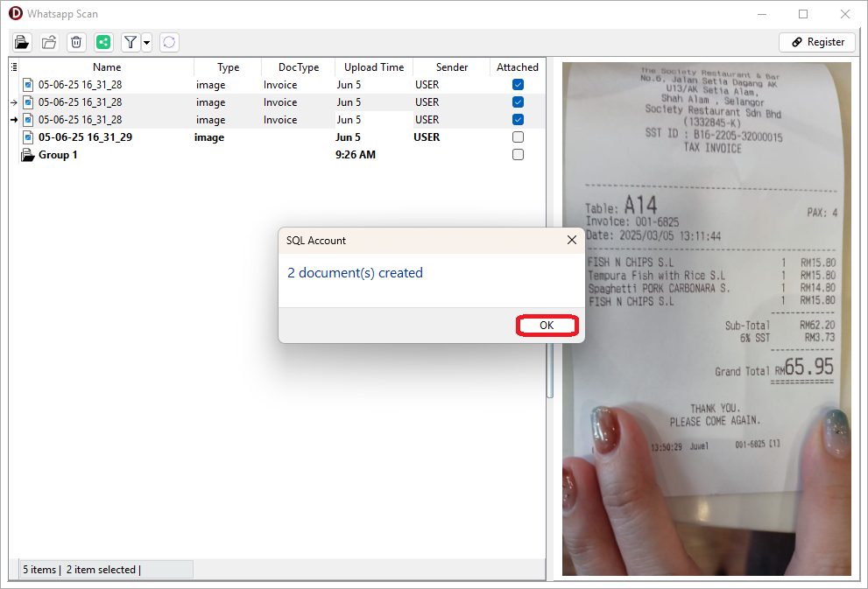Click the open folder toolbar icon
Image resolution: width=868 pixels, height=589 pixels.
22,42
